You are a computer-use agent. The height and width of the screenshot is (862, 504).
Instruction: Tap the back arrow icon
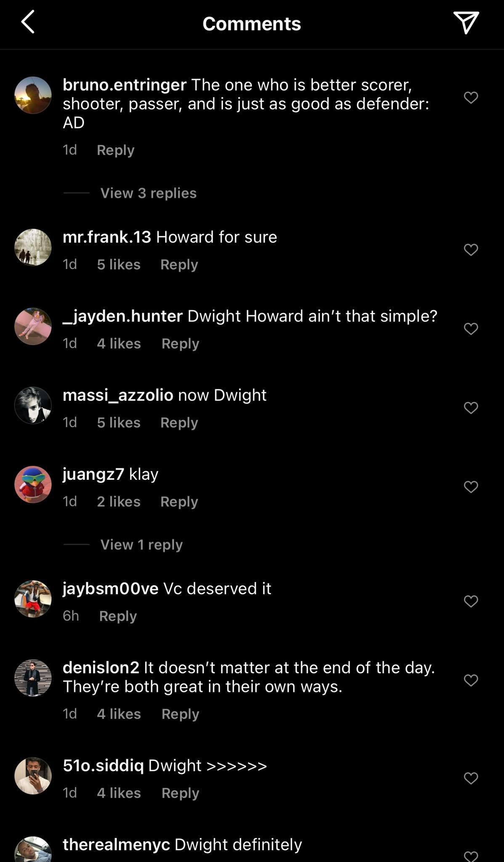click(28, 22)
